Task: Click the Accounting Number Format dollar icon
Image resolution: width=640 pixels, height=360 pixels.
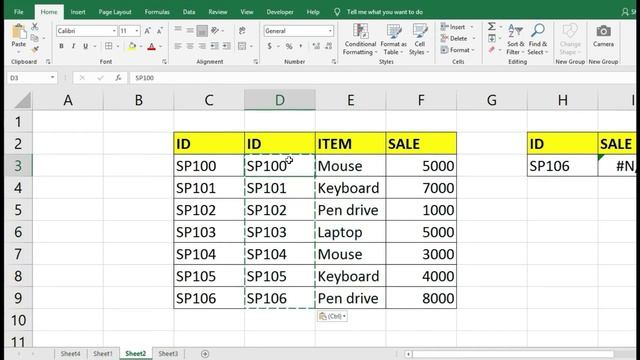Action: click(x=269, y=46)
